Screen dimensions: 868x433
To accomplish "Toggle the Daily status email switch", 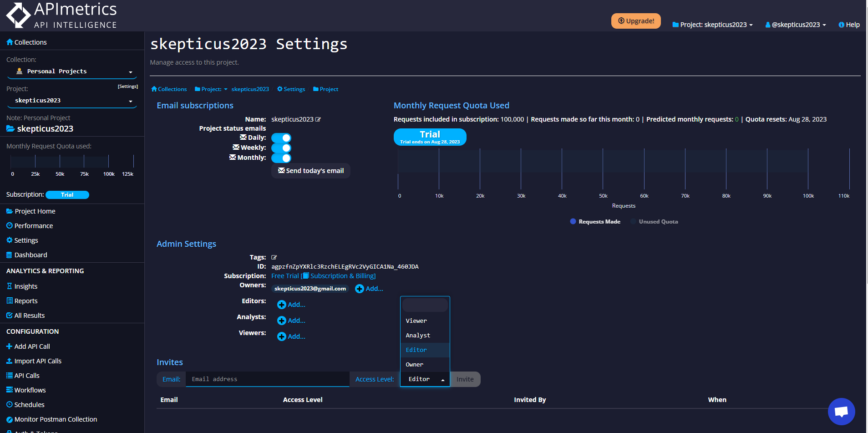I will coord(281,138).
